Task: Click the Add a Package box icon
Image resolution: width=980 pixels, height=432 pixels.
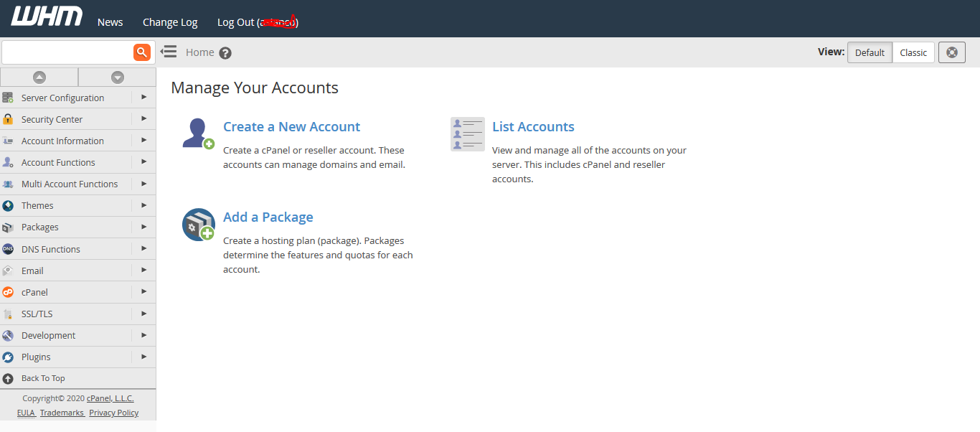Action: [x=198, y=225]
